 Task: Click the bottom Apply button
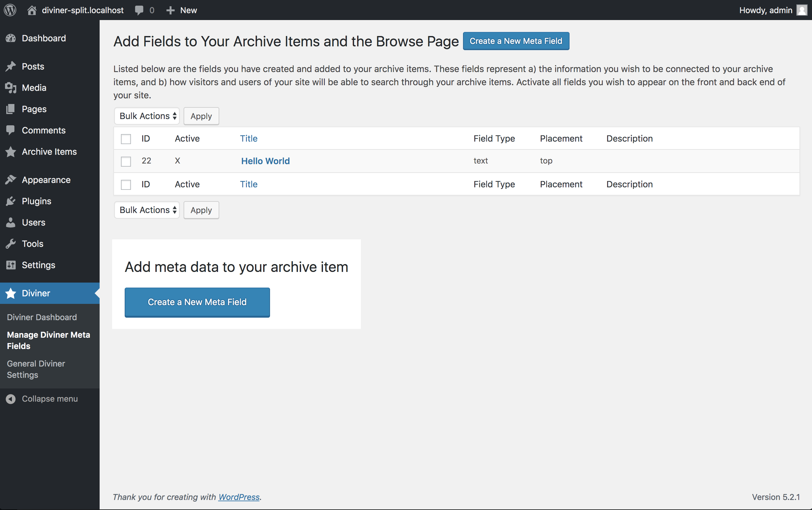pyautogui.click(x=201, y=210)
